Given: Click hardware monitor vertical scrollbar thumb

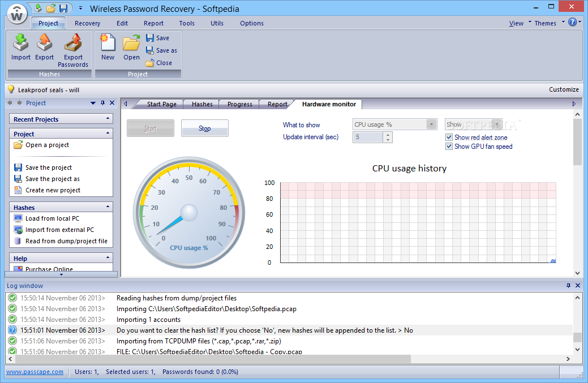Looking at the screenshot, I should point(577,143).
